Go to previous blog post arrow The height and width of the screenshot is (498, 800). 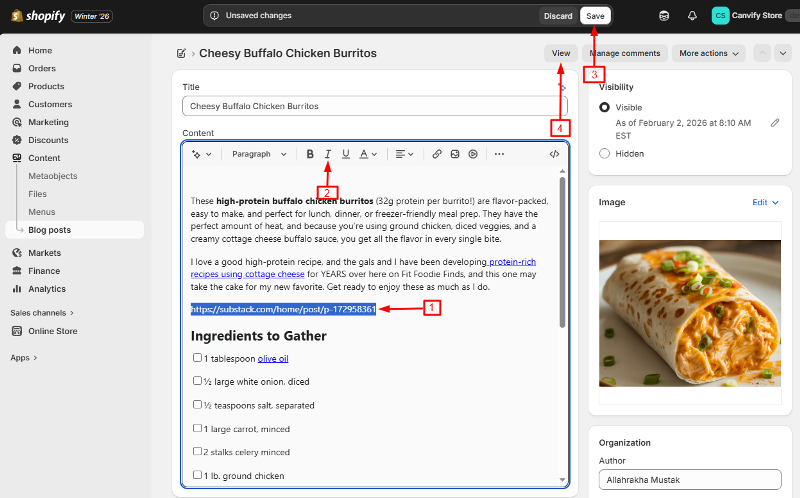(x=762, y=53)
